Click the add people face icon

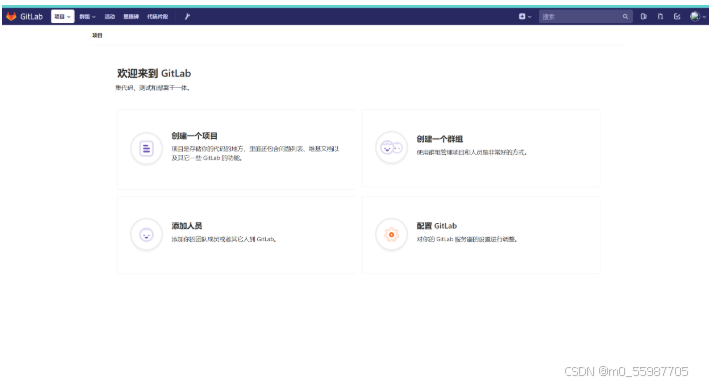146,235
